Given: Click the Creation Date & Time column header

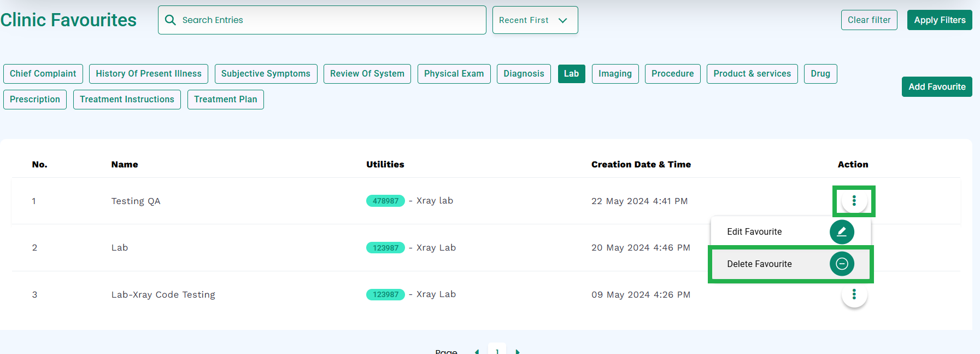Looking at the screenshot, I should (641, 165).
